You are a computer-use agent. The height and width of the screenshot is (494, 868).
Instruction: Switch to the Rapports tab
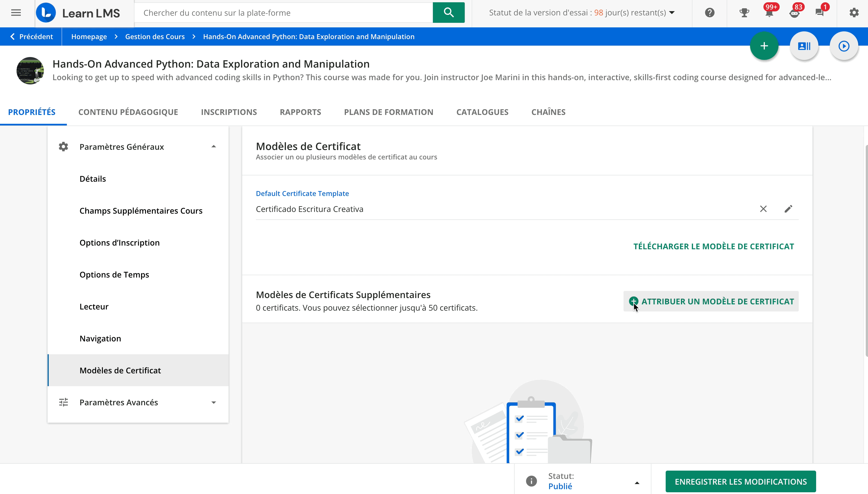pyautogui.click(x=300, y=112)
